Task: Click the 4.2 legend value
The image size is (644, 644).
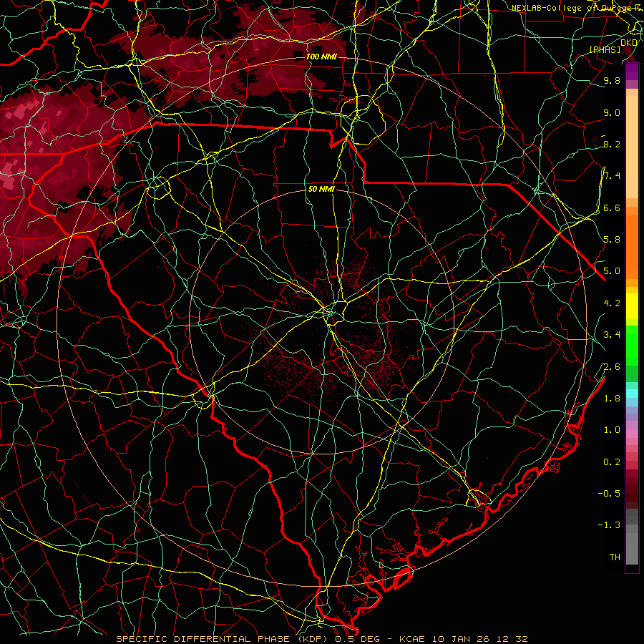Action: click(612, 303)
